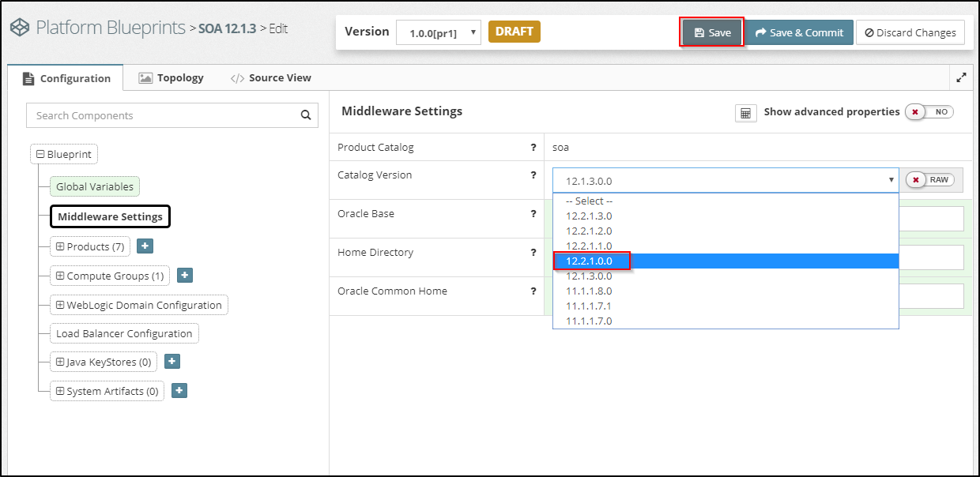This screenshot has width=980, height=477.
Task: Open help for Catalog Version
Action: click(533, 175)
